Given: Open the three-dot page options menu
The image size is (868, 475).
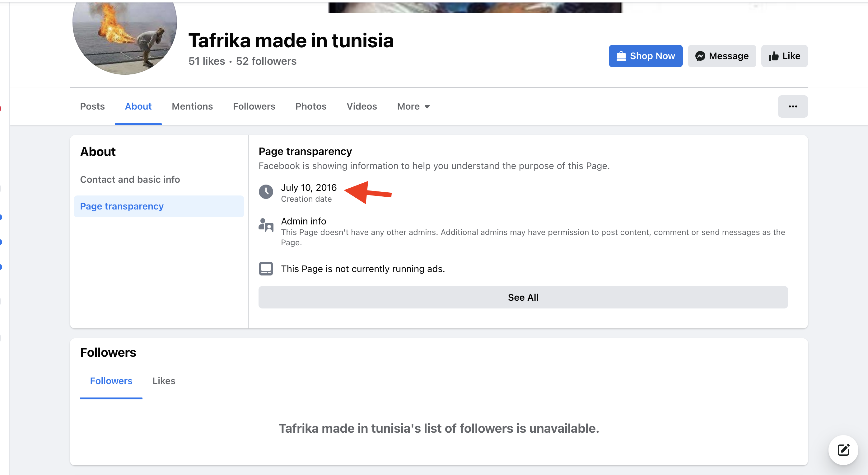Looking at the screenshot, I should tap(792, 106).
